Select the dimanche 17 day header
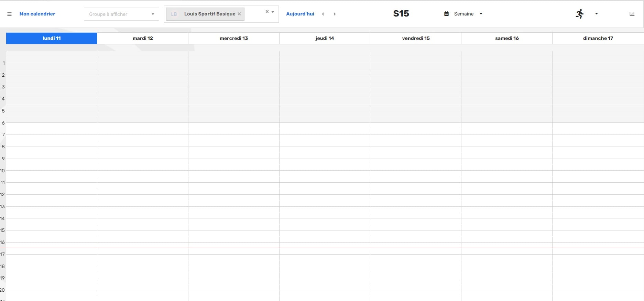The width and height of the screenshot is (644, 301). point(598,38)
